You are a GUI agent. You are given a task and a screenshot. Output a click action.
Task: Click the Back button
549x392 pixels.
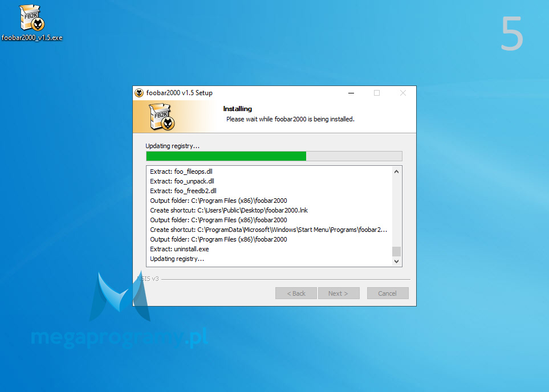click(x=296, y=293)
